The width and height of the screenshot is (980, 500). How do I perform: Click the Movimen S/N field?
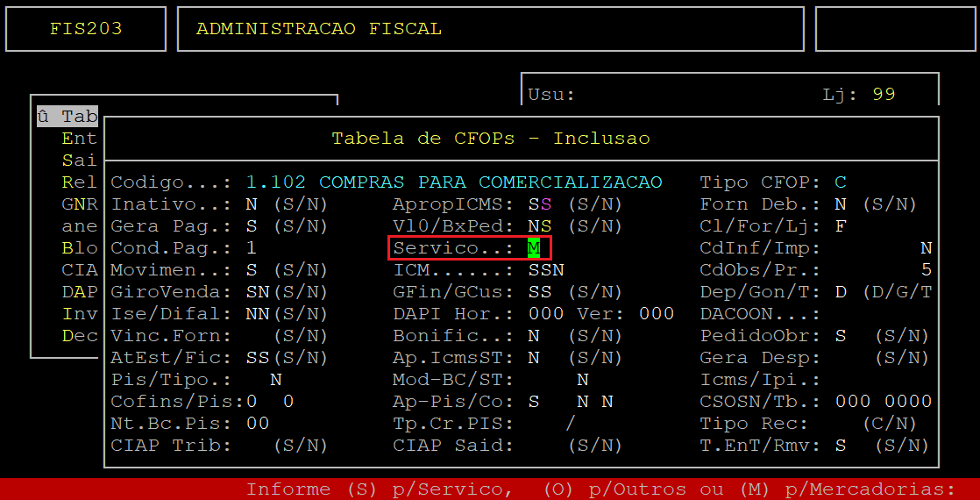[252, 270]
